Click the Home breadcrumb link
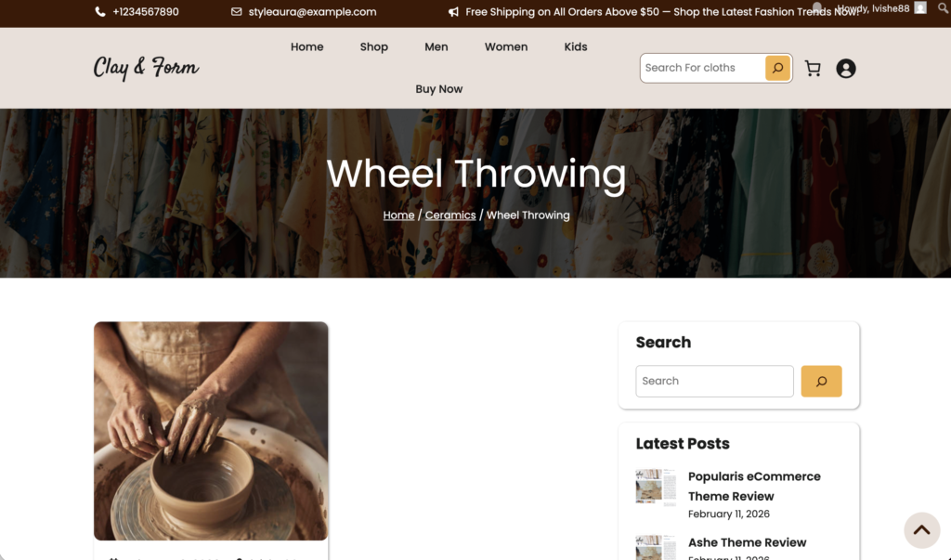Viewport: 951px width, 560px height. 398,215
